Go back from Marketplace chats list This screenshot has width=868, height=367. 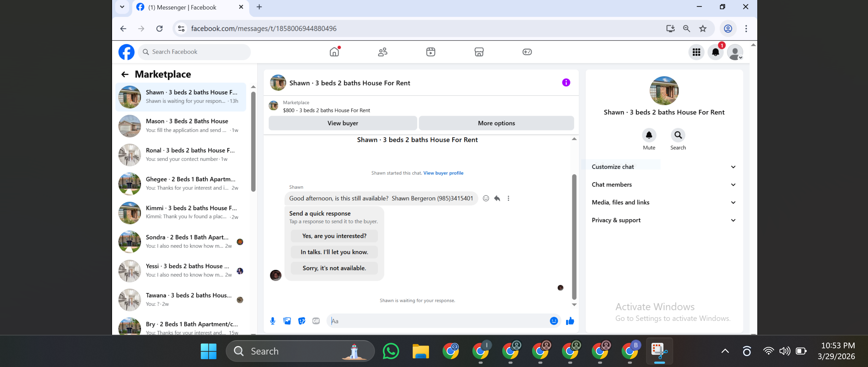point(125,75)
